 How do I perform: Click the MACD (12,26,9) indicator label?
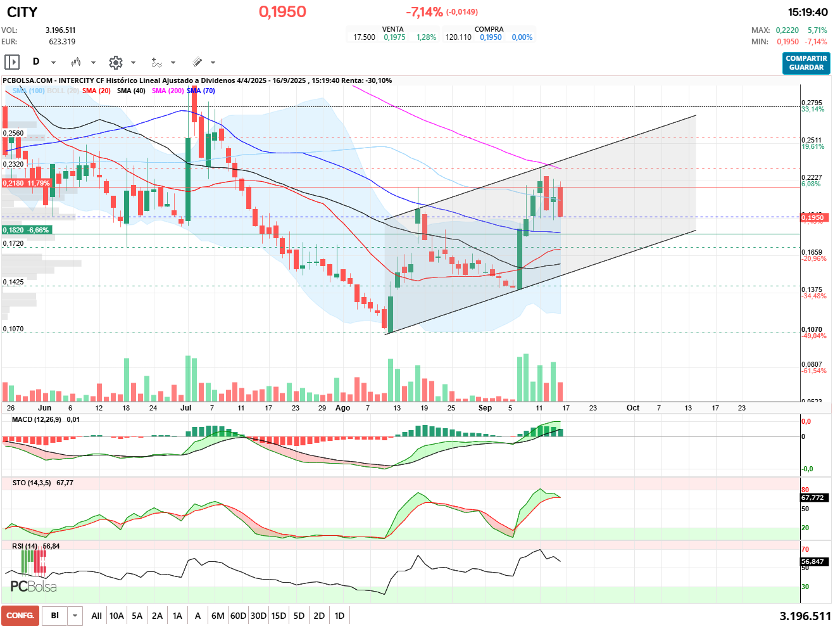pyautogui.click(x=37, y=419)
